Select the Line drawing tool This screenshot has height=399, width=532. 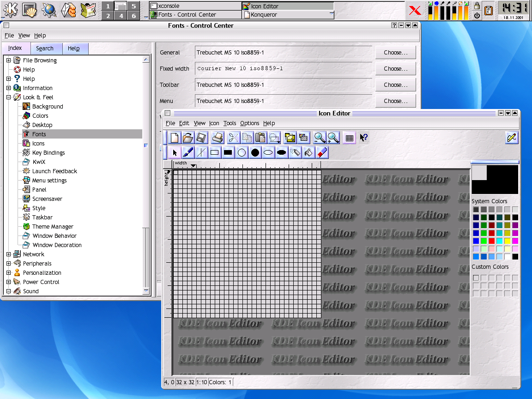click(201, 153)
